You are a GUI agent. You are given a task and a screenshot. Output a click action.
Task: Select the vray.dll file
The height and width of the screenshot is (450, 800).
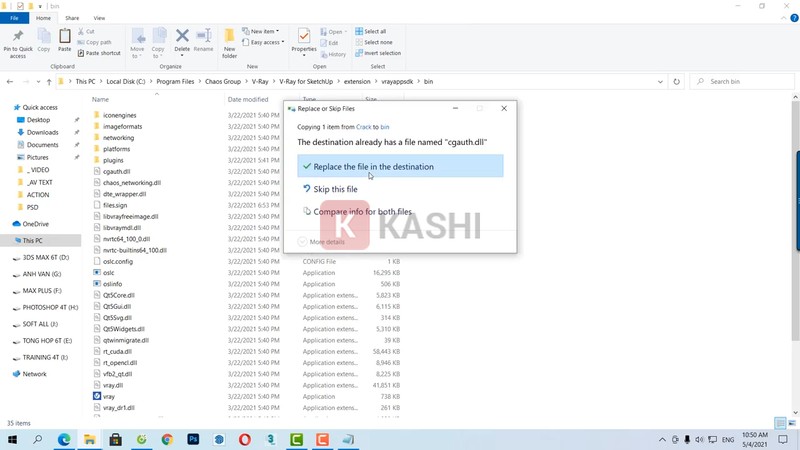113,385
